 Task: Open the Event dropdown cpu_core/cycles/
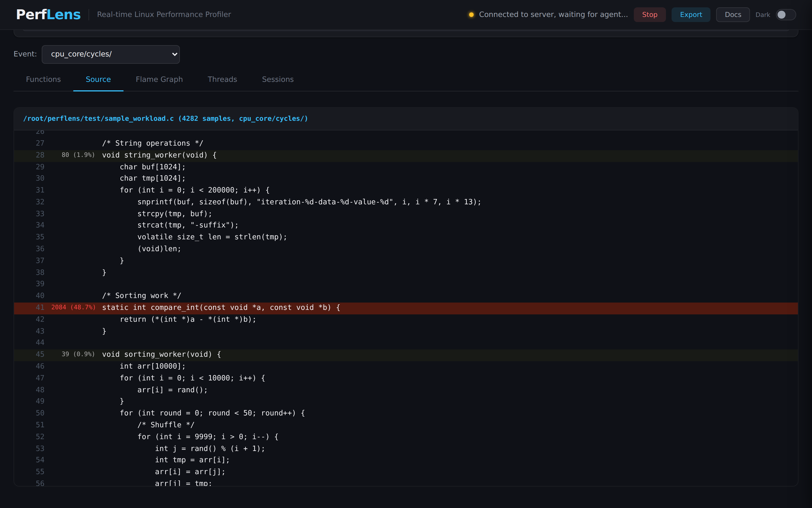pos(111,54)
